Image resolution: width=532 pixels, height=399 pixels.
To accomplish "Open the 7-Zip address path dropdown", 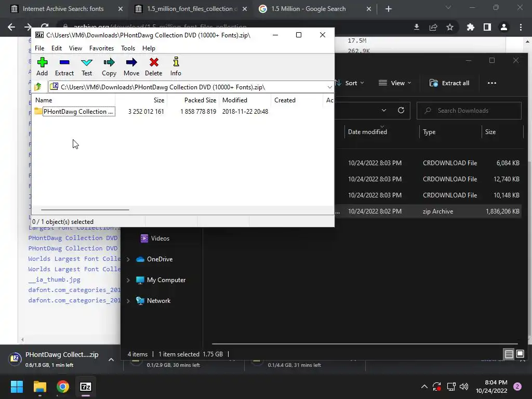I will (x=329, y=87).
